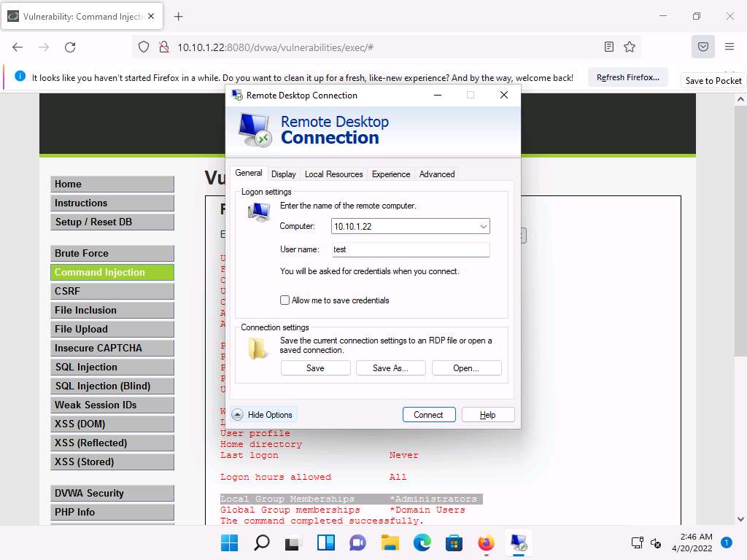Screen dimensions: 747x560
Task: Open Firefox hamburger application menu
Action: tap(729, 47)
